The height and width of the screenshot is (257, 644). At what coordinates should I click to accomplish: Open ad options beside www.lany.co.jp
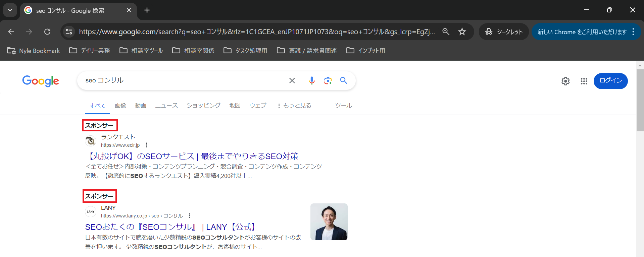[190, 216]
